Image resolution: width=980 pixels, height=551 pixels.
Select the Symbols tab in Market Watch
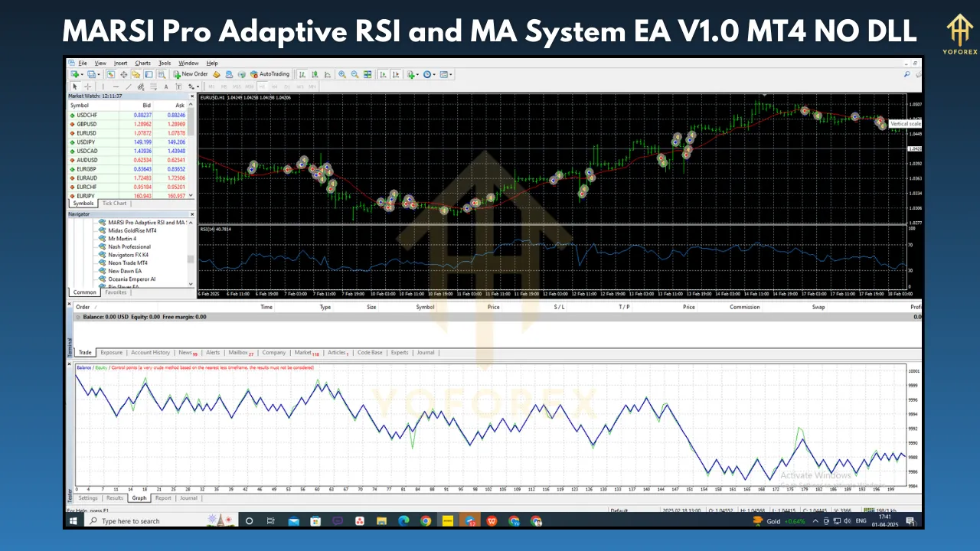83,204
